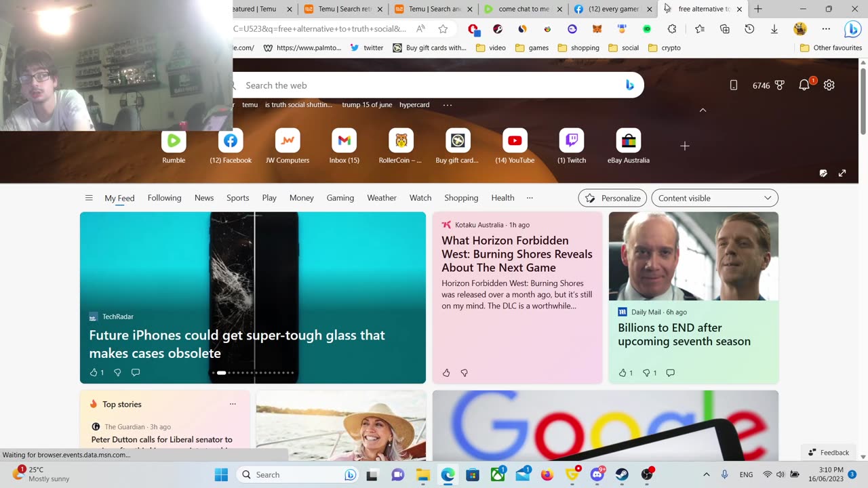Comment on the Billions article
The image size is (868, 488).
click(x=671, y=373)
